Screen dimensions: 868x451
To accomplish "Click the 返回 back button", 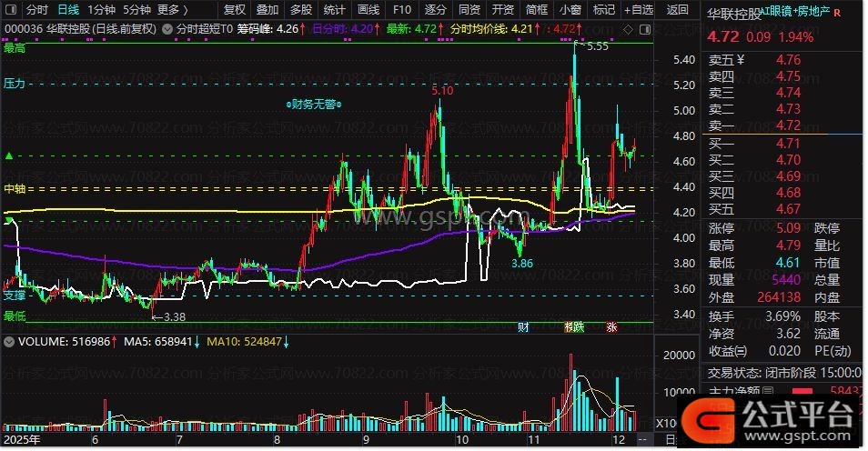I will (678, 10).
